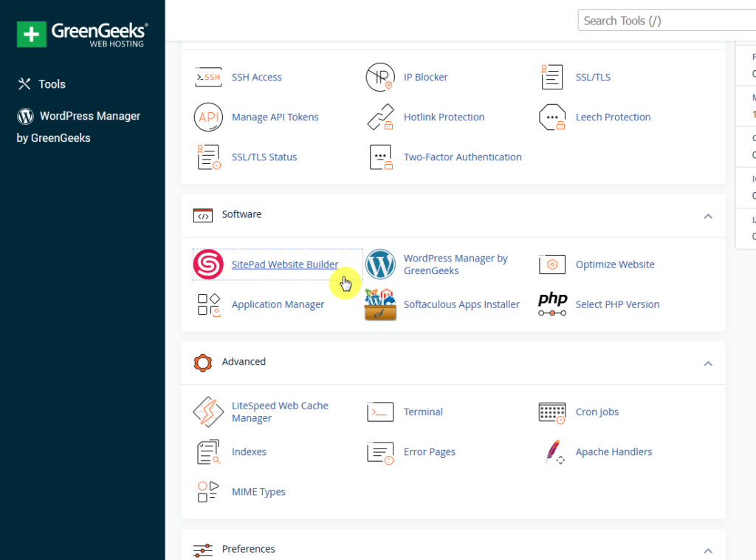756x560 pixels.
Task: Click the Cron Jobs calendar icon
Action: pyautogui.click(x=552, y=412)
